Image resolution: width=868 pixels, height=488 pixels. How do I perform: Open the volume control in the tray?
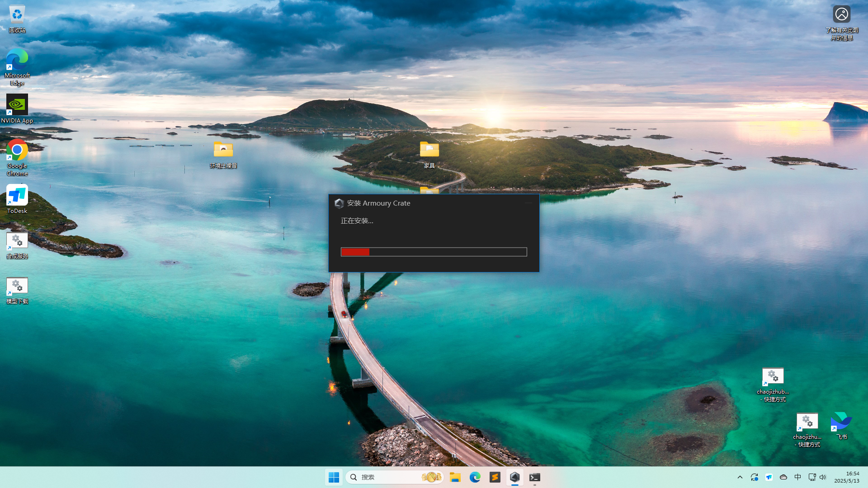point(823,477)
